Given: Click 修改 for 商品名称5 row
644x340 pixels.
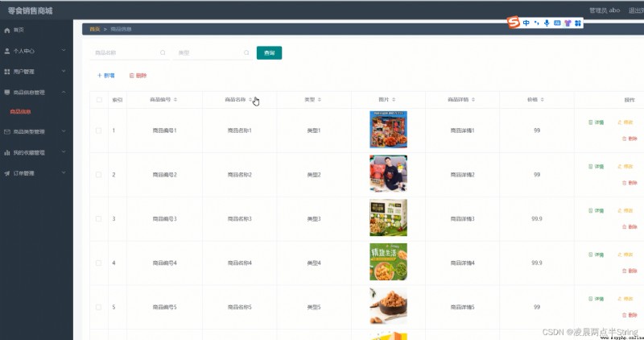Looking at the screenshot, I should click(625, 299).
